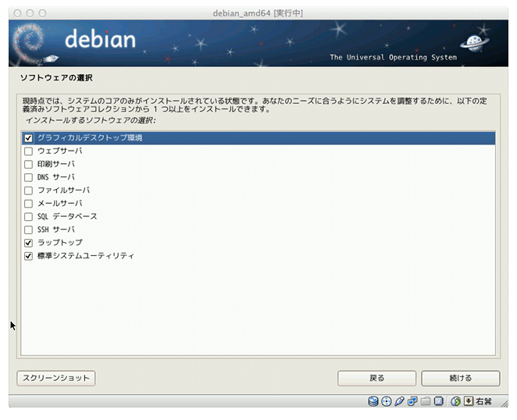Open shared folders status icon
This screenshot has width=517, height=420.
pyautogui.click(x=425, y=401)
